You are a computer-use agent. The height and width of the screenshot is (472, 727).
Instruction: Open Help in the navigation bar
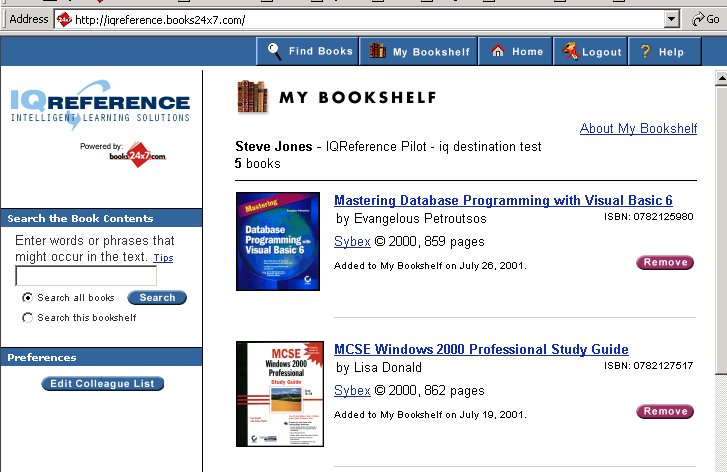coord(664,51)
